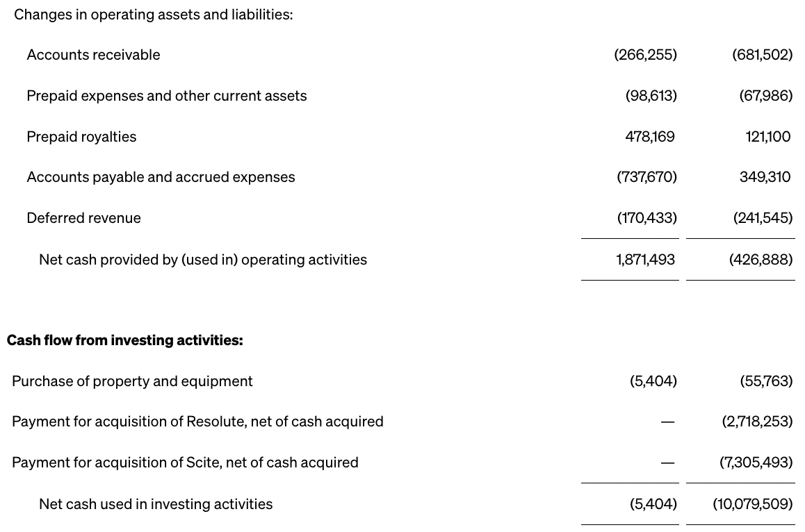Viewport: 805px width, 532px height.
Task: Click the Prepaid royalties value 478,169
Action: [x=649, y=137]
